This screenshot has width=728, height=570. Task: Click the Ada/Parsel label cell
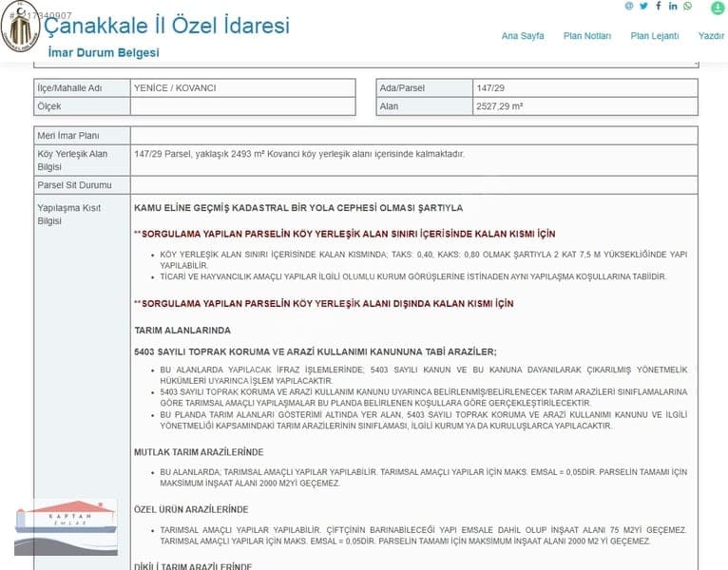tap(425, 88)
